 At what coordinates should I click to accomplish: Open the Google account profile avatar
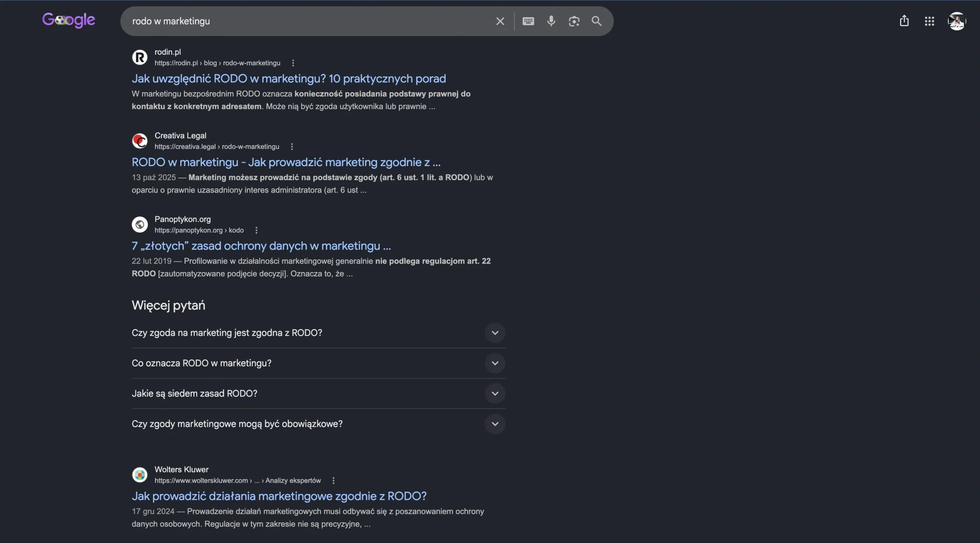[x=957, y=21]
